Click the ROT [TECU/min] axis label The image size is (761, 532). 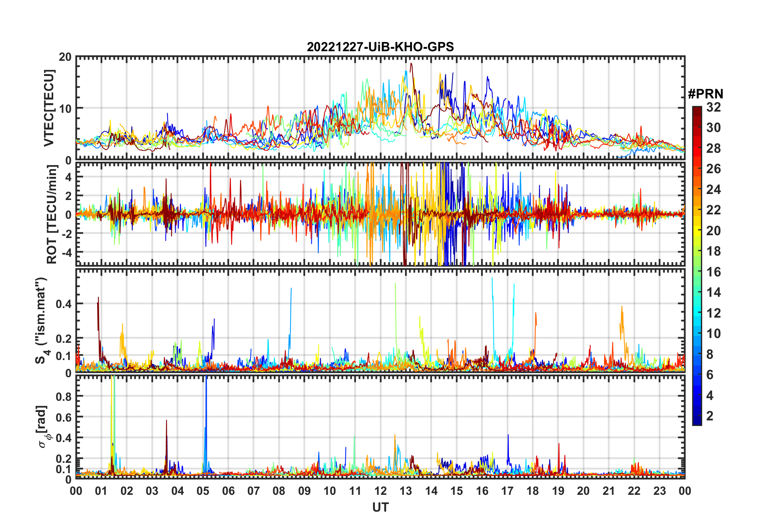52,214
